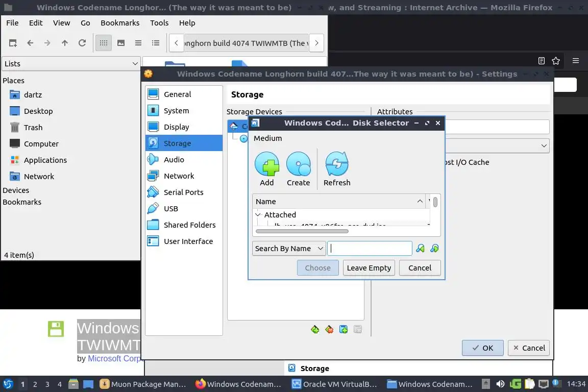Click the find next match icon

(x=434, y=249)
